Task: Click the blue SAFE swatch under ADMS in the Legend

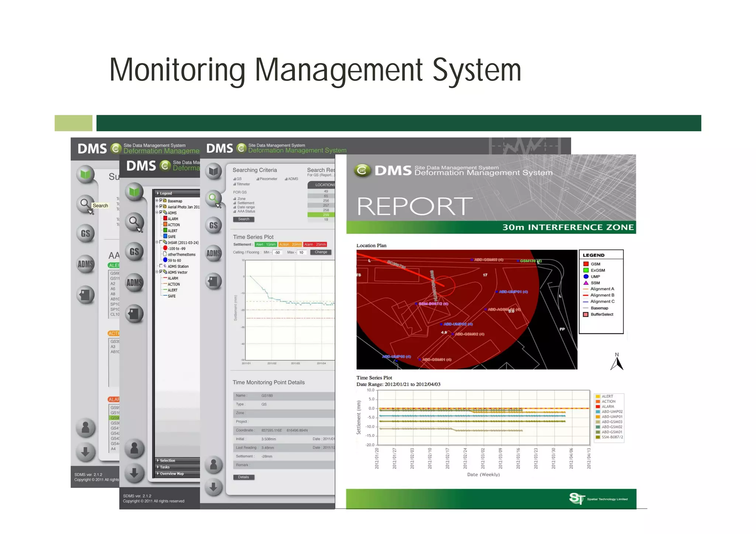Action: [x=165, y=236]
